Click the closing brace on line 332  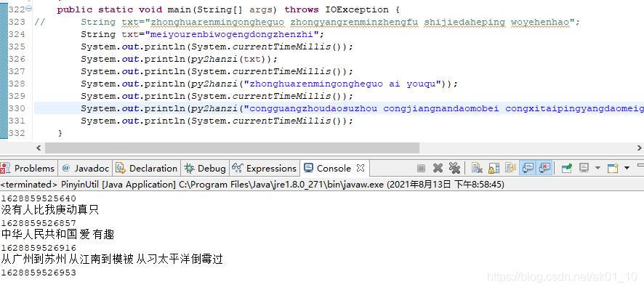coord(60,133)
